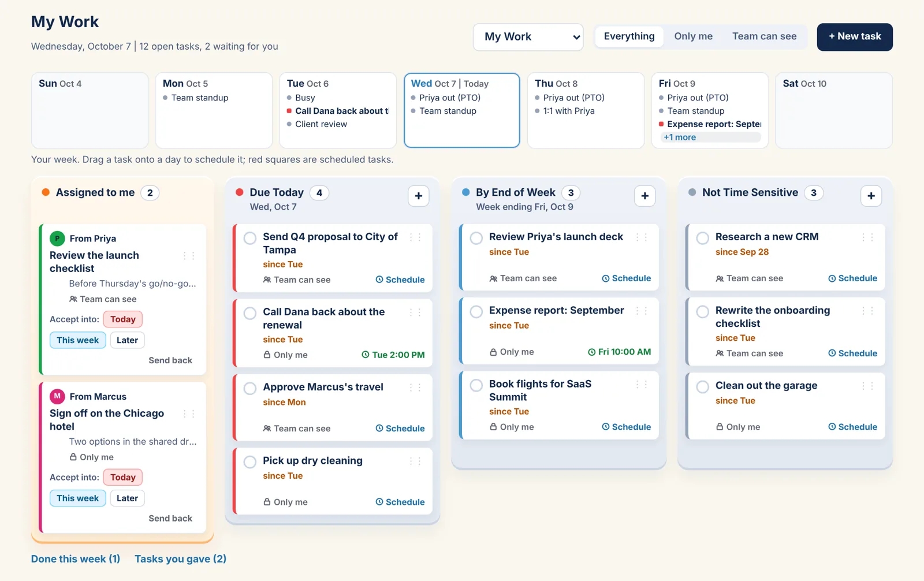This screenshot has width=924, height=581.
Task: Add a task to By End of Week
Action: click(x=645, y=196)
